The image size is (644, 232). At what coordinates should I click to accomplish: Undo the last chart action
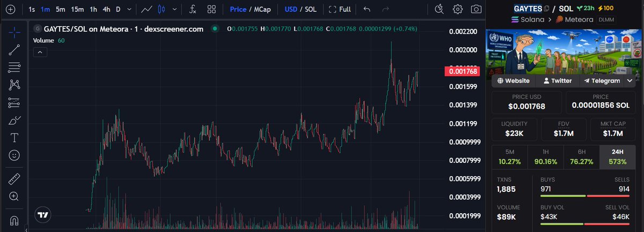(367, 9)
